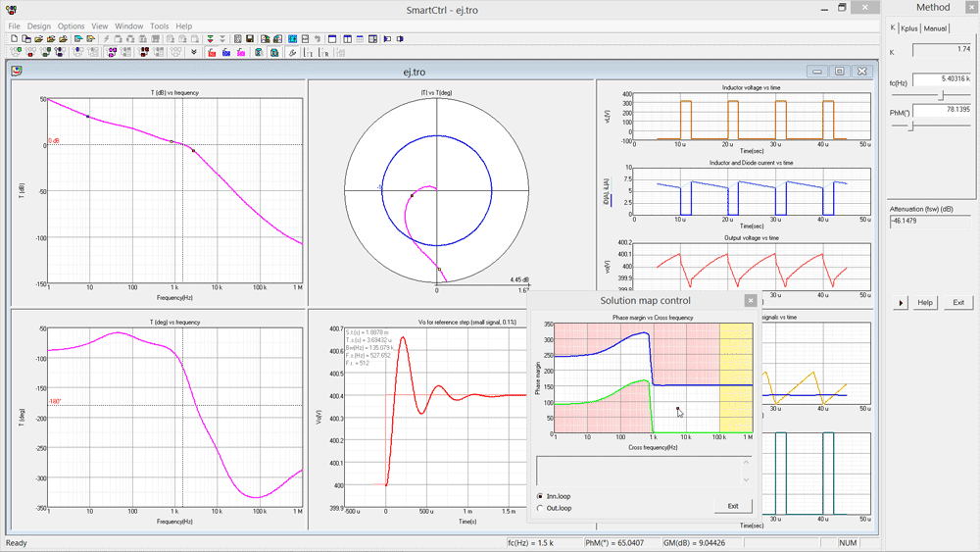980x552 pixels.
Task: Click the undo arrow toolbar icon
Action: pyautogui.click(x=317, y=38)
